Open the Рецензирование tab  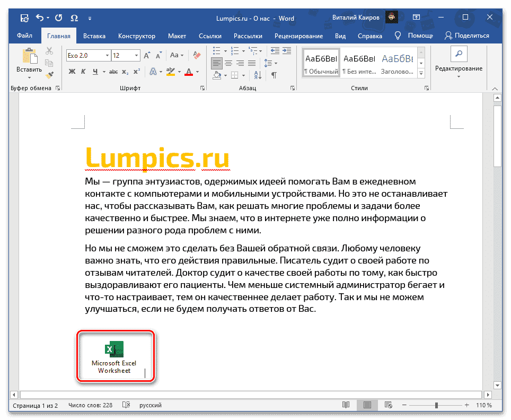click(298, 36)
